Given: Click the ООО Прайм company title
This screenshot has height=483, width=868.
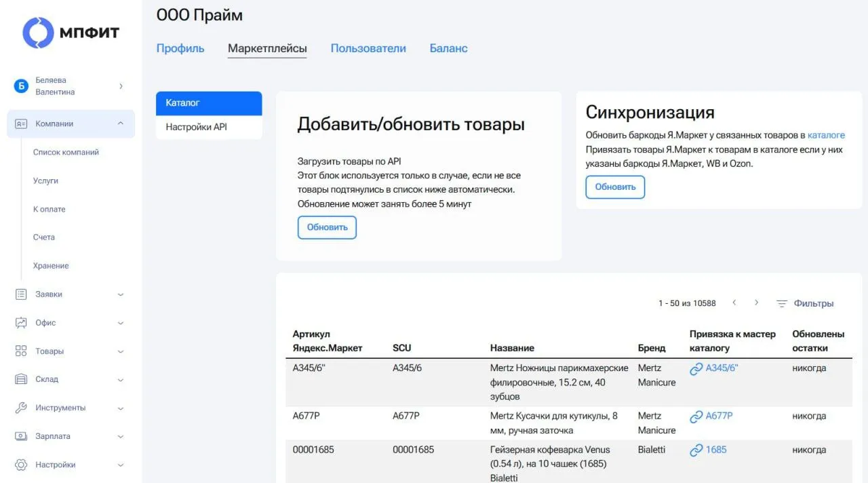Looking at the screenshot, I should click(199, 15).
